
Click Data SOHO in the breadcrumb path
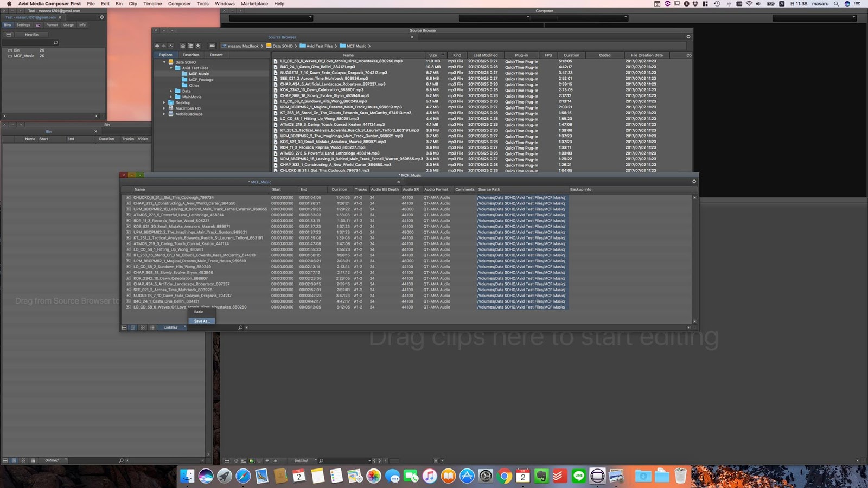(x=279, y=46)
